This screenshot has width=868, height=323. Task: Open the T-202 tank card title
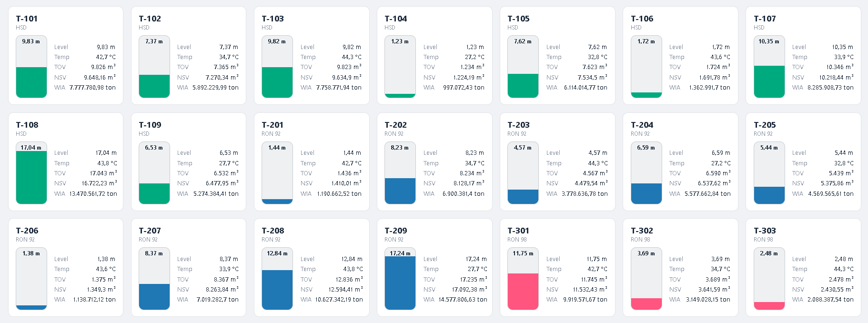[x=396, y=125]
